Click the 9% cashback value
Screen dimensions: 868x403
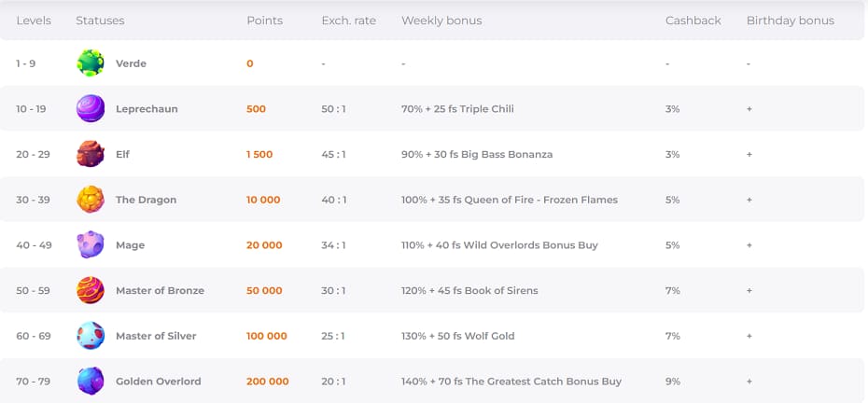tap(673, 382)
